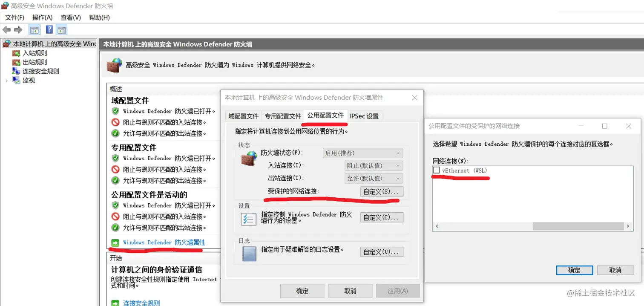This screenshot has width=644, height=306.
Task: Open the 文件(F) menu
Action: (x=14, y=17)
